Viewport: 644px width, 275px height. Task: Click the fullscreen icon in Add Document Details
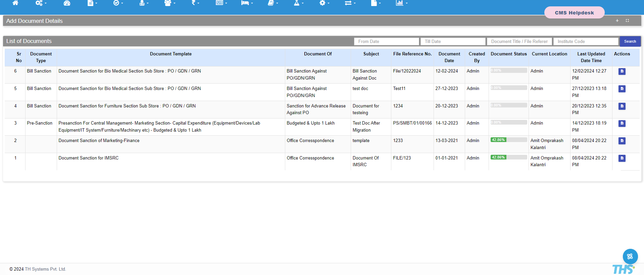[627, 21]
